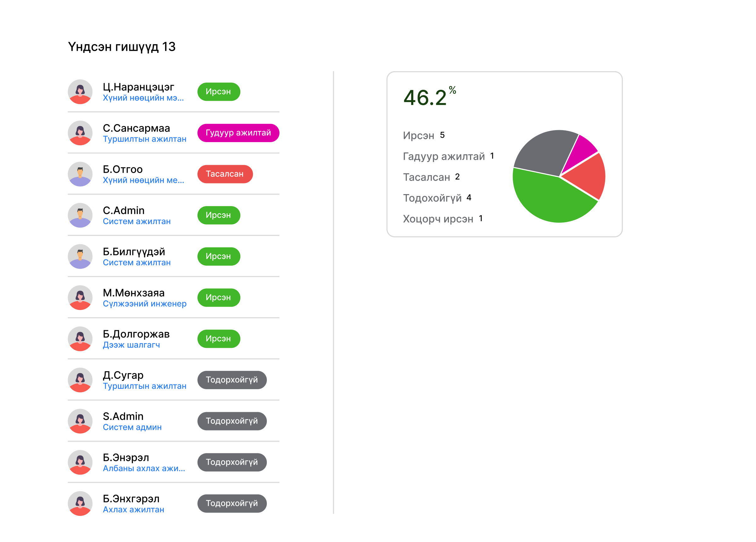Viewport: 756px width, 542px height.
Task: Open the Туршилтын ажилтан link under С.Сансармаа
Action: (144, 139)
